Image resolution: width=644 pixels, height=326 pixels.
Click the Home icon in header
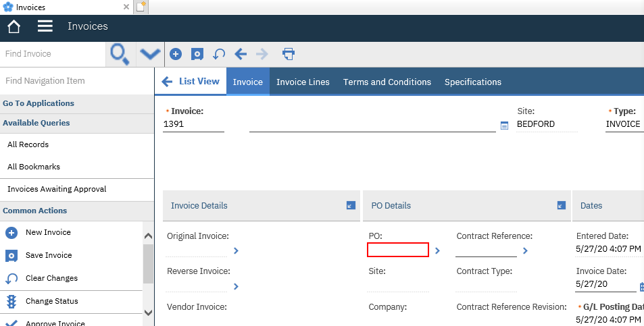tap(14, 26)
